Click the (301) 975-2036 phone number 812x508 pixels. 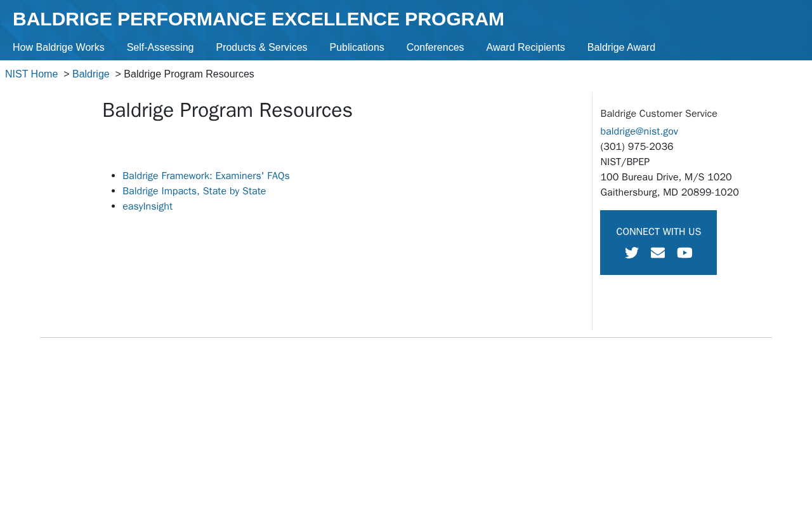637,147
